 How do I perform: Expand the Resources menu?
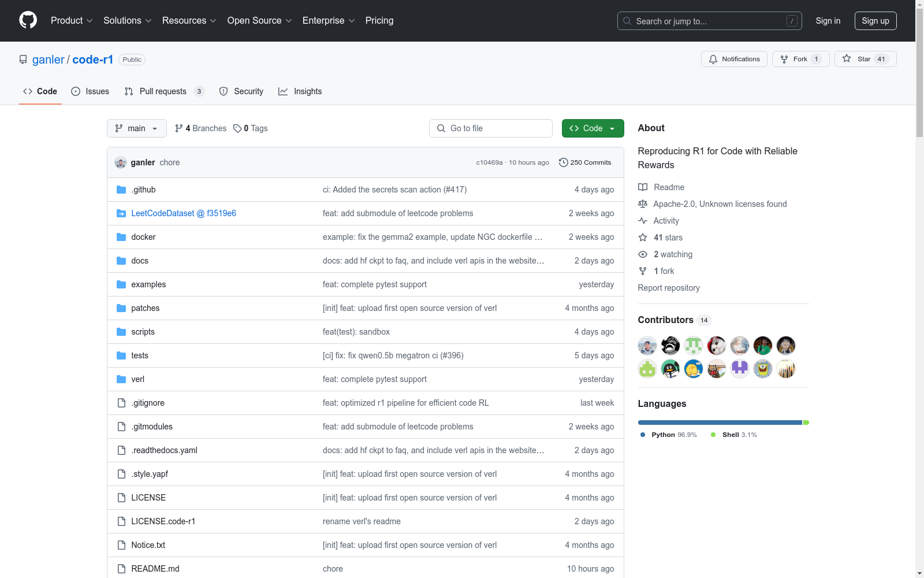[189, 21]
